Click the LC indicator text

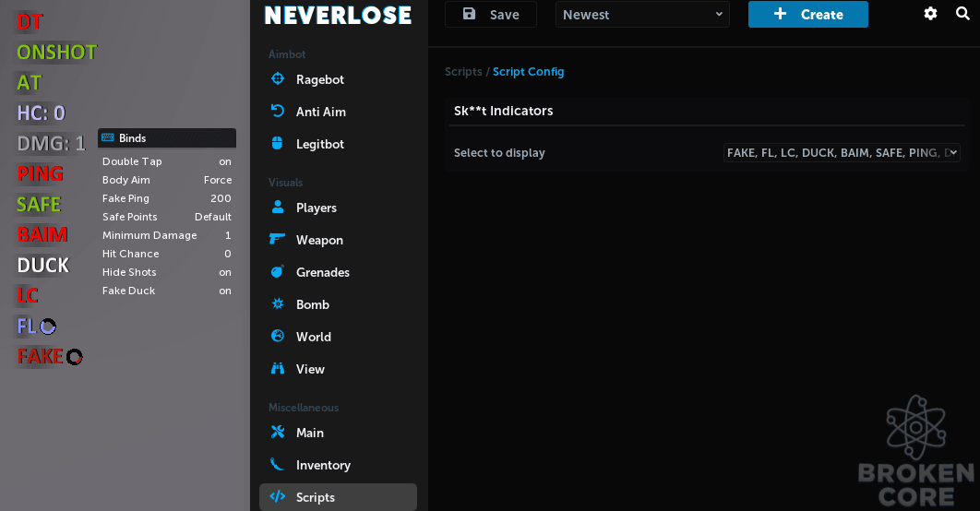(28, 295)
